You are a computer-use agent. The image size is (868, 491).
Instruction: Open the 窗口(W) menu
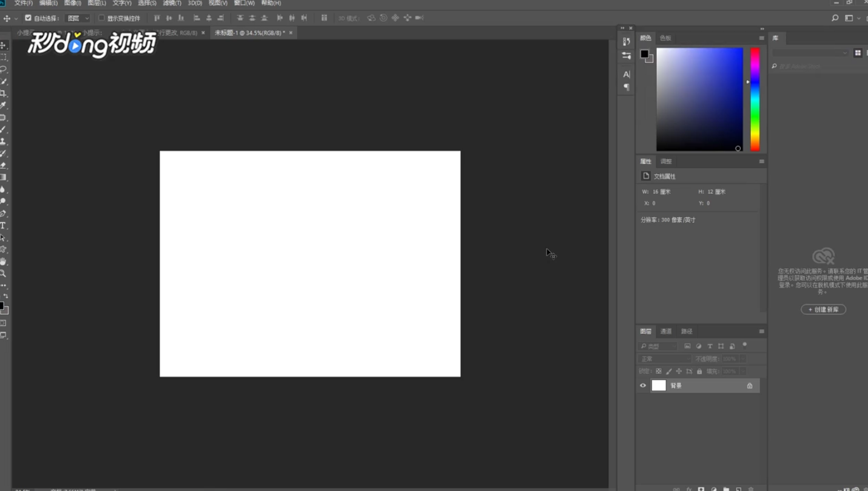(x=244, y=3)
